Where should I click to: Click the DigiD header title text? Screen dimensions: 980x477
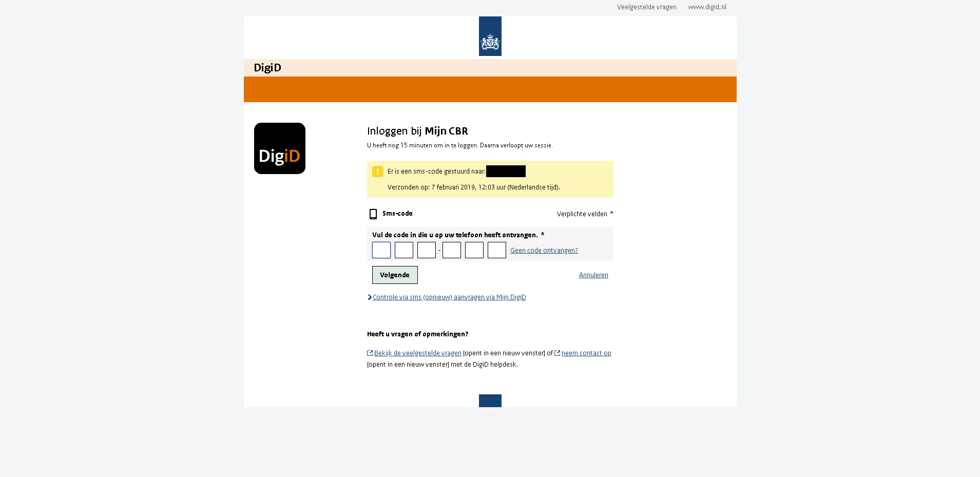coord(267,68)
